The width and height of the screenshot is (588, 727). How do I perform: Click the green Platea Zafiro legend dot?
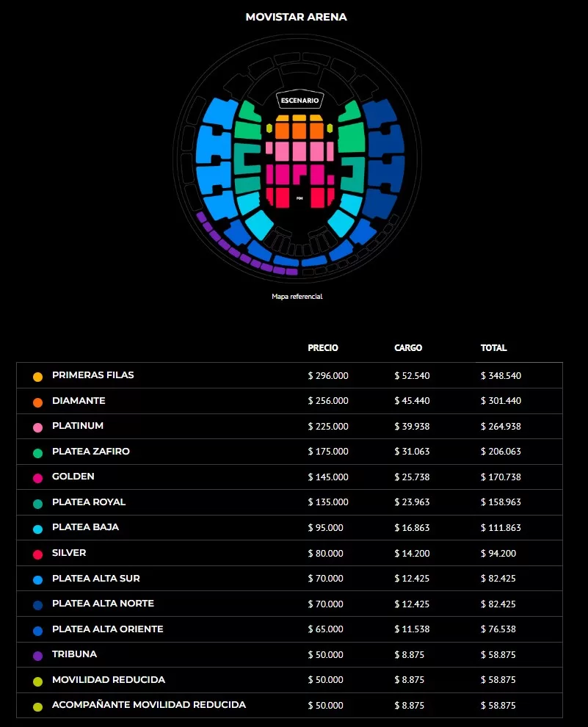click(x=37, y=452)
